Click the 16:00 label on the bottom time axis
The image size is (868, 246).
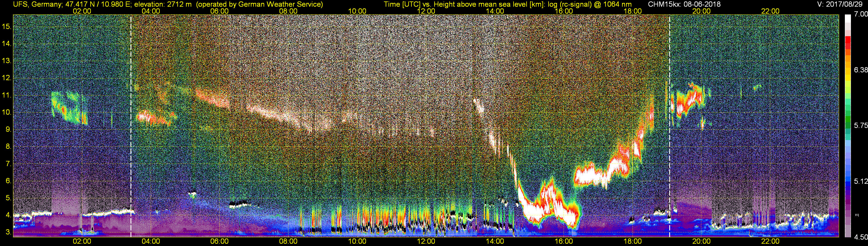tap(564, 241)
